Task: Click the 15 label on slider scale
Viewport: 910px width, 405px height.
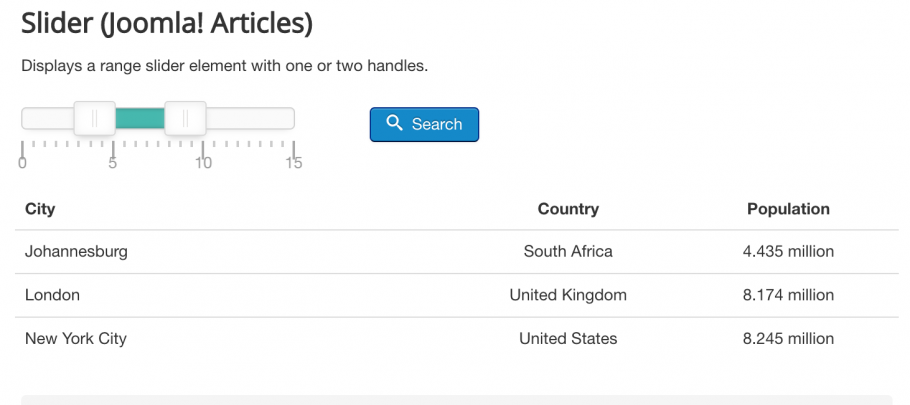Action: tap(294, 163)
